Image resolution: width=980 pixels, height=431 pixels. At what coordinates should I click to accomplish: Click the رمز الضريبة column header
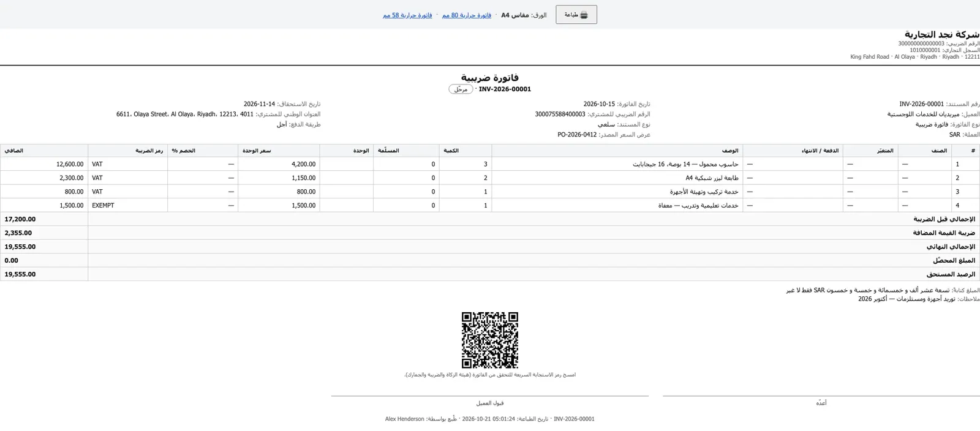[128, 151]
